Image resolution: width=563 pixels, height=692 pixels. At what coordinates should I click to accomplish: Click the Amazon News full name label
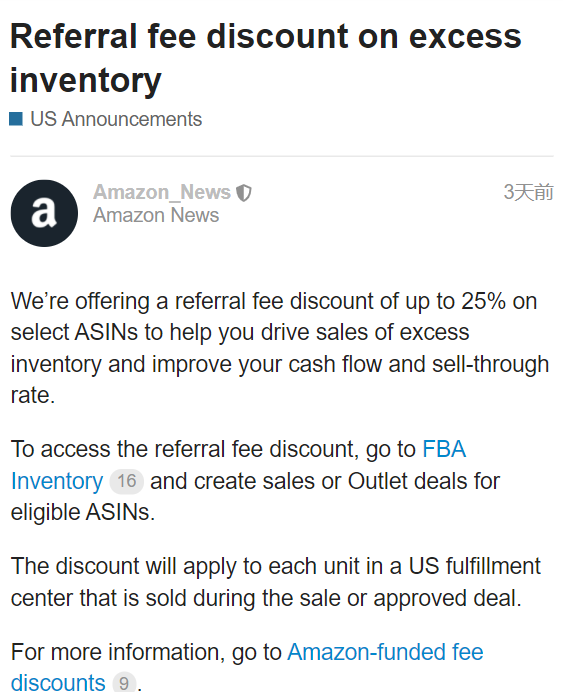click(156, 215)
